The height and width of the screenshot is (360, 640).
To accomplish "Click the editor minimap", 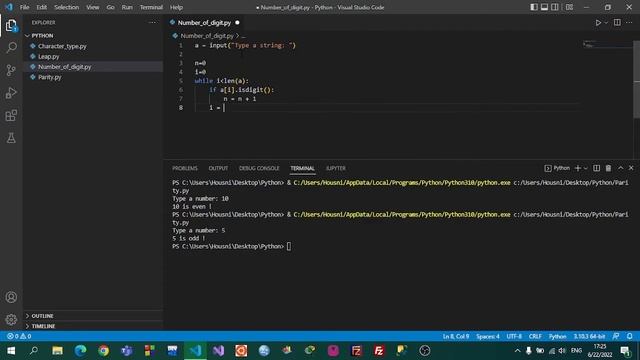I will tap(607, 44).
